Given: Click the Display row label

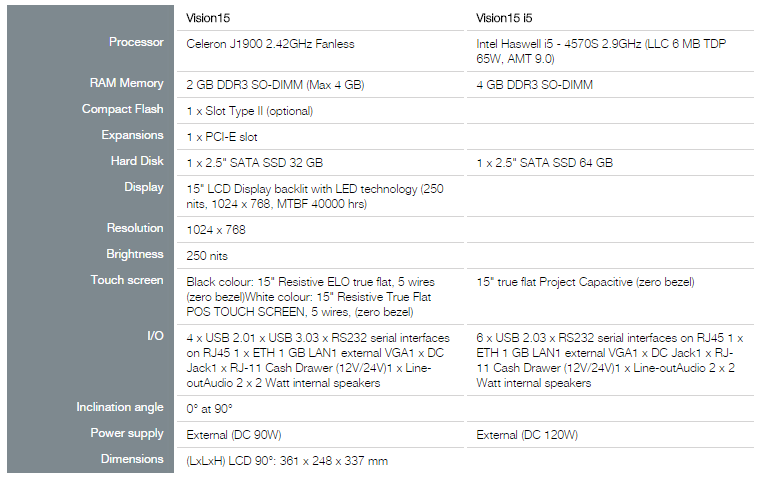Looking at the screenshot, I should [x=143, y=187].
